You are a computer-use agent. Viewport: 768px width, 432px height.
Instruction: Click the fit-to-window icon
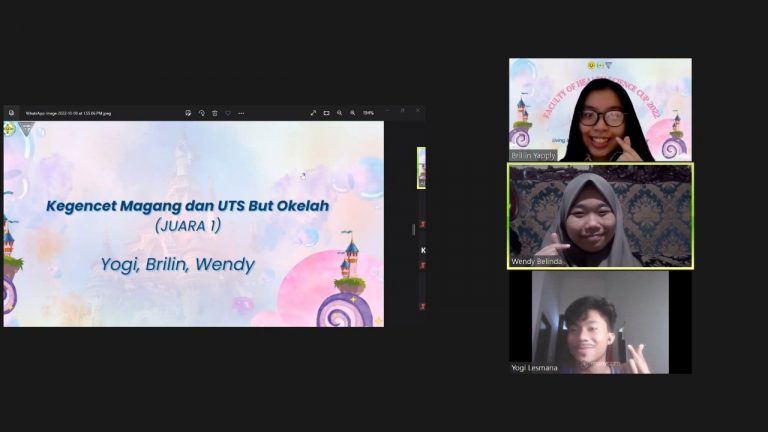pyautogui.click(x=326, y=113)
